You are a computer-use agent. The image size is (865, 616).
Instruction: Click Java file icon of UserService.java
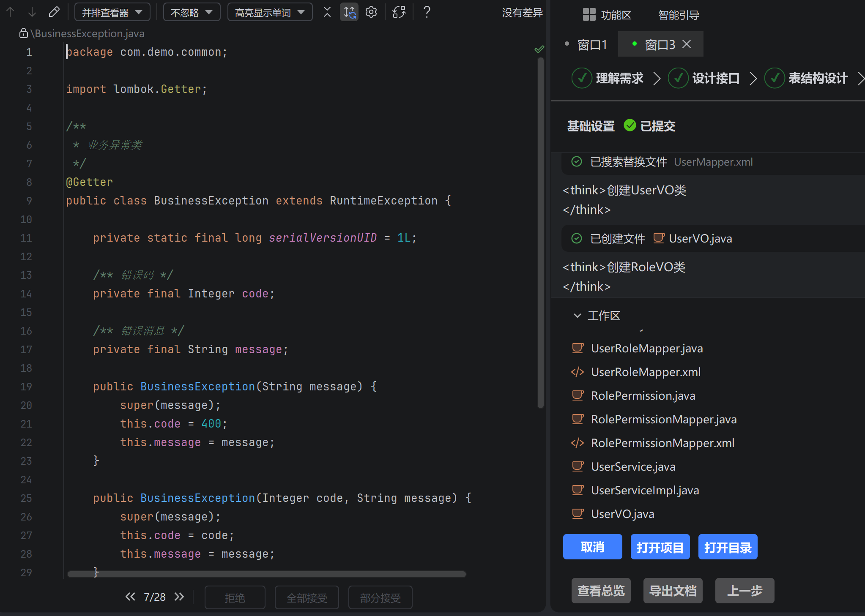click(578, 466)
